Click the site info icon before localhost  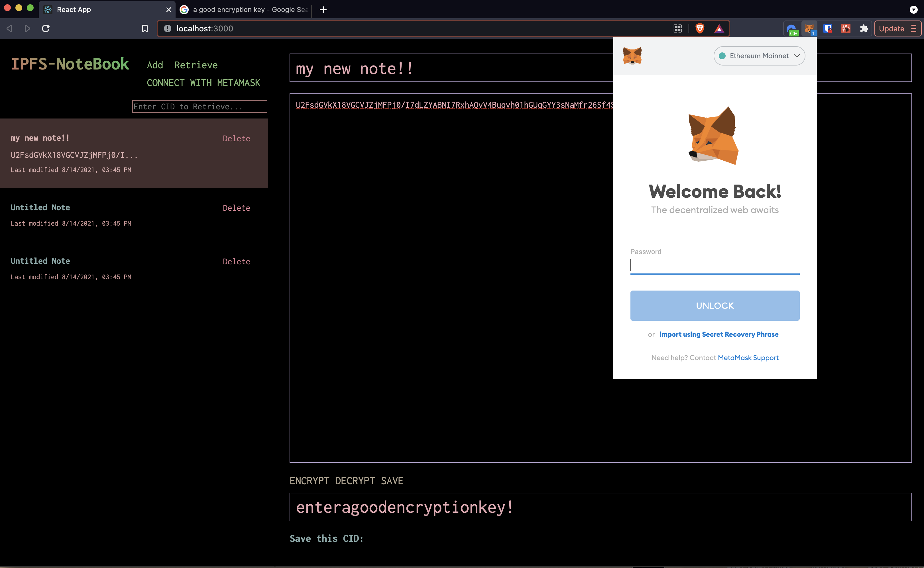point(168,28)
